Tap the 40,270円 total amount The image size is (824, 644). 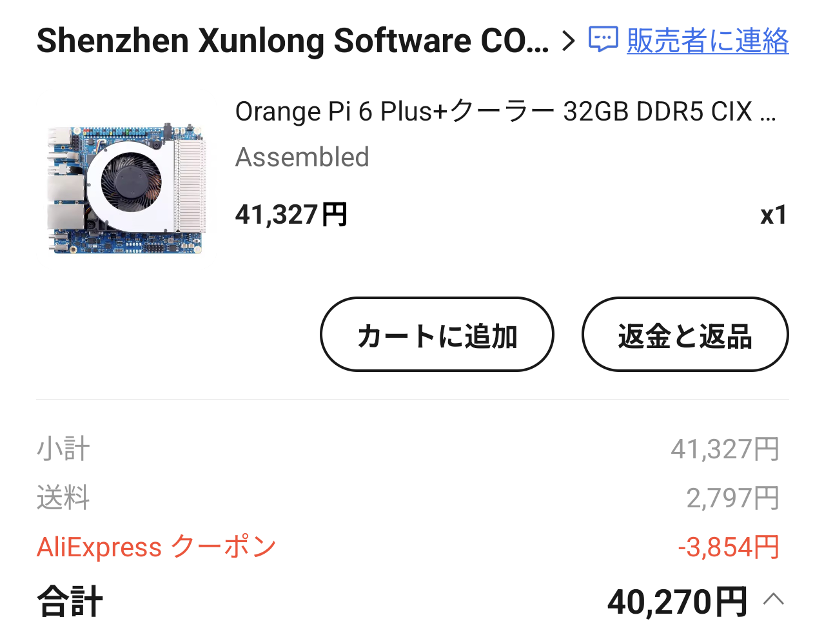[x=677, y=601]
